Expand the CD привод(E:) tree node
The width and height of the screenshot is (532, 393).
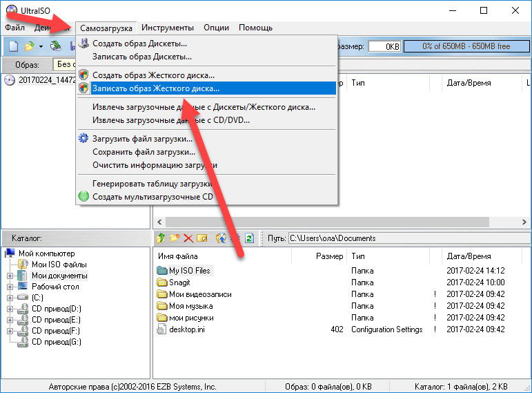coord(10,320)
